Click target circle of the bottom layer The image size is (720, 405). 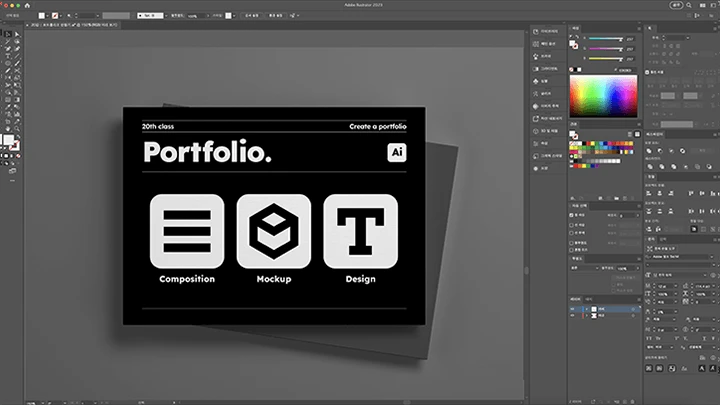[x=633, y=315]
